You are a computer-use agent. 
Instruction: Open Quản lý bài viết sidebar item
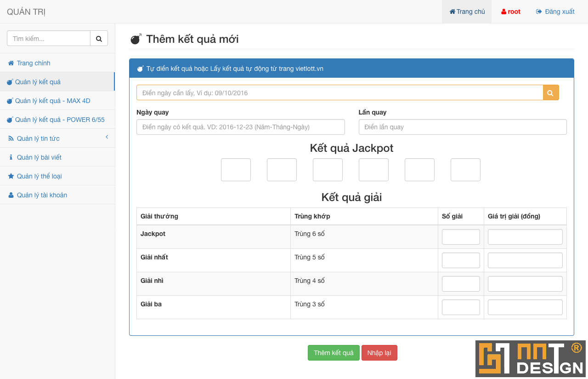tap(57, 157)
